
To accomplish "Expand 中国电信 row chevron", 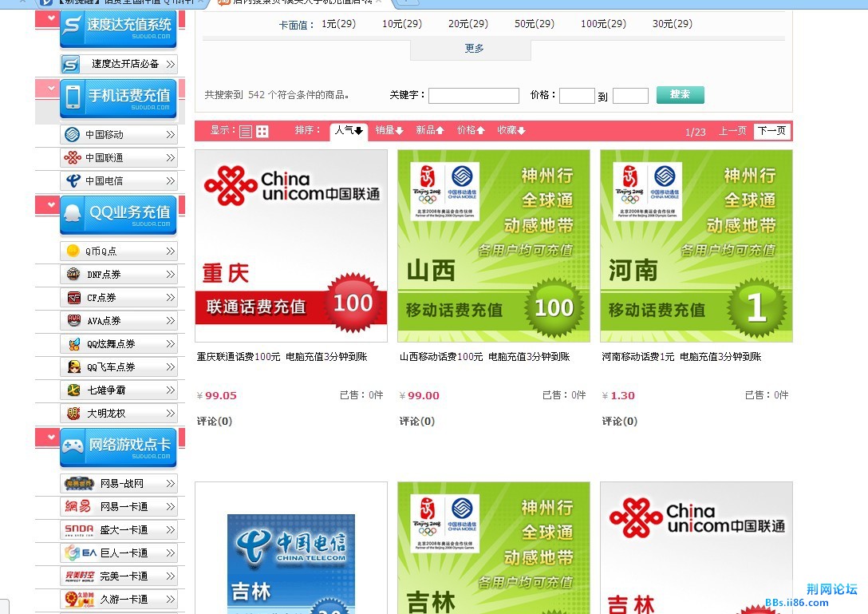I will click(x=171, y=181).
